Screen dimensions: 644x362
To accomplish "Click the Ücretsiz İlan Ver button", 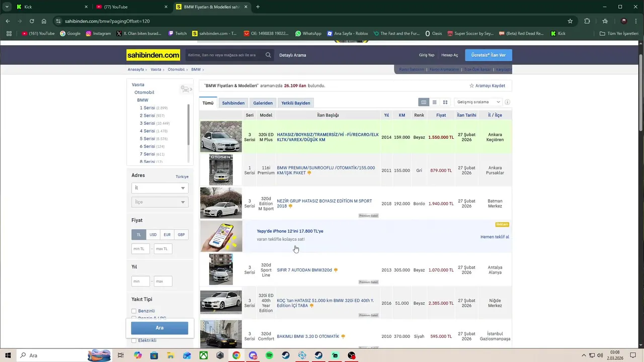I will (489, 55).
